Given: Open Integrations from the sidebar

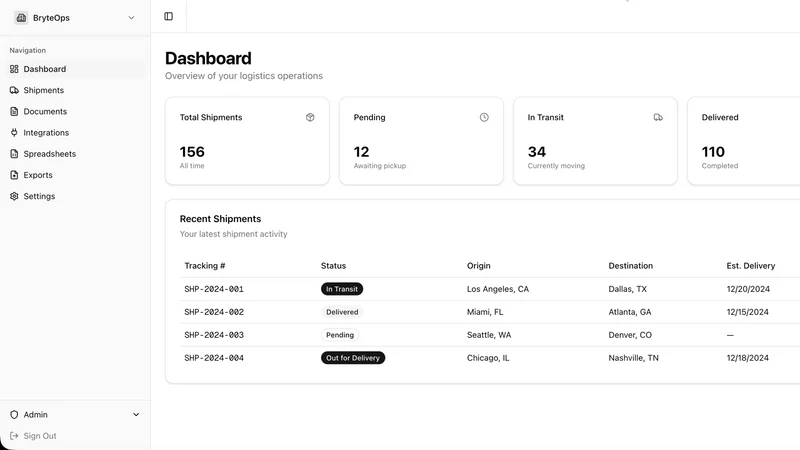Looking at the screenshot, I should click(75, 133).
